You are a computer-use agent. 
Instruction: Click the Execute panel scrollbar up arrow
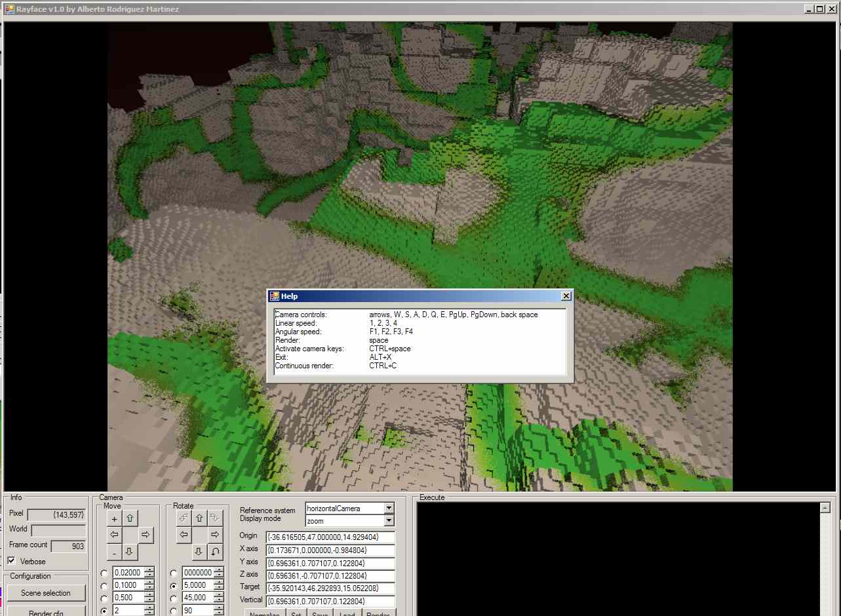pyautogui.click(x=825, y=508)
